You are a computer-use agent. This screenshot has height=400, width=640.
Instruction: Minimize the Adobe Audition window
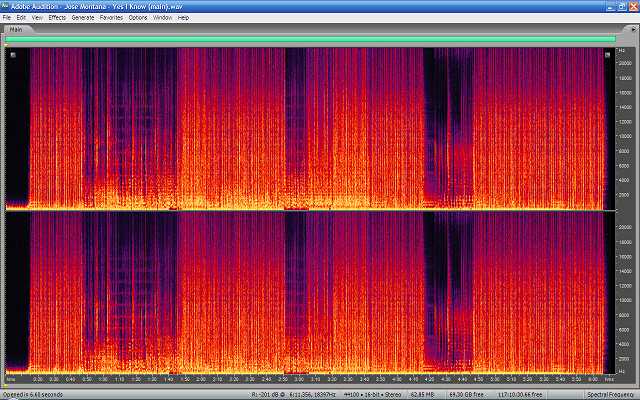(610, 7)
